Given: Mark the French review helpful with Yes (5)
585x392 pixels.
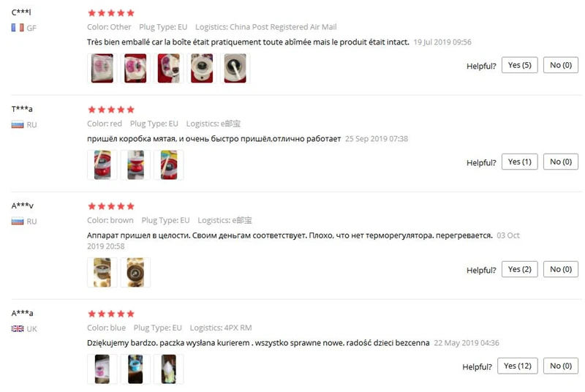Looking at the screenshot, I should tap(519, 65).
